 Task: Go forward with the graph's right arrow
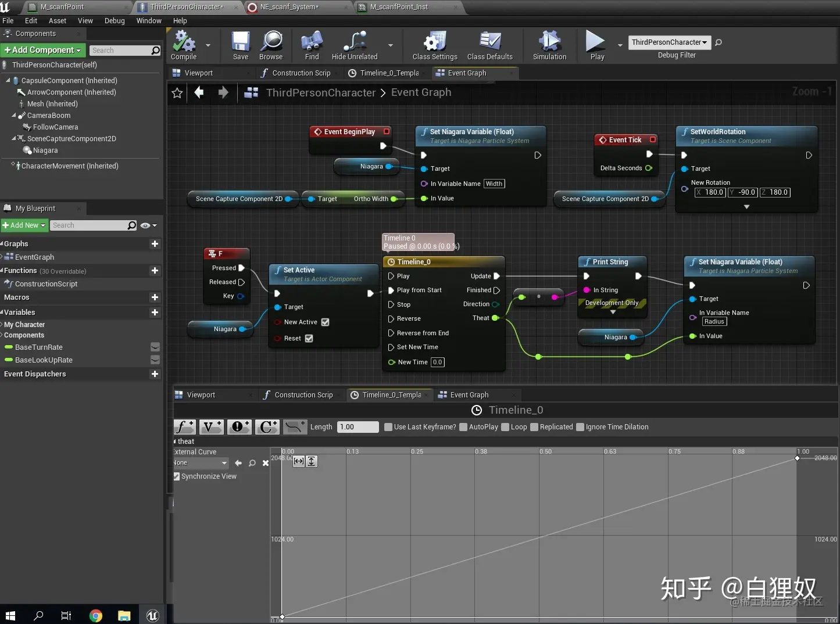click(223, 92)
